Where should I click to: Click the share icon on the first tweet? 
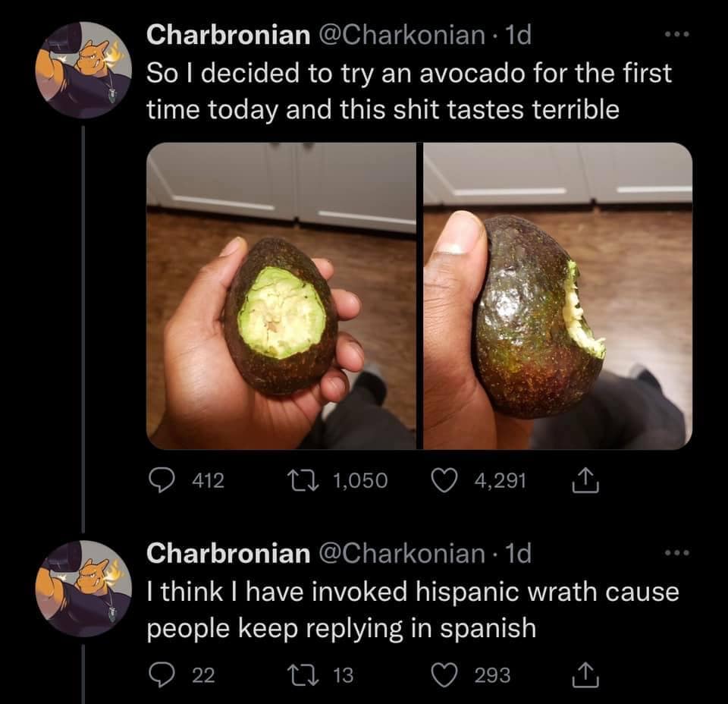pyautogui.click(x=584, y=479)
